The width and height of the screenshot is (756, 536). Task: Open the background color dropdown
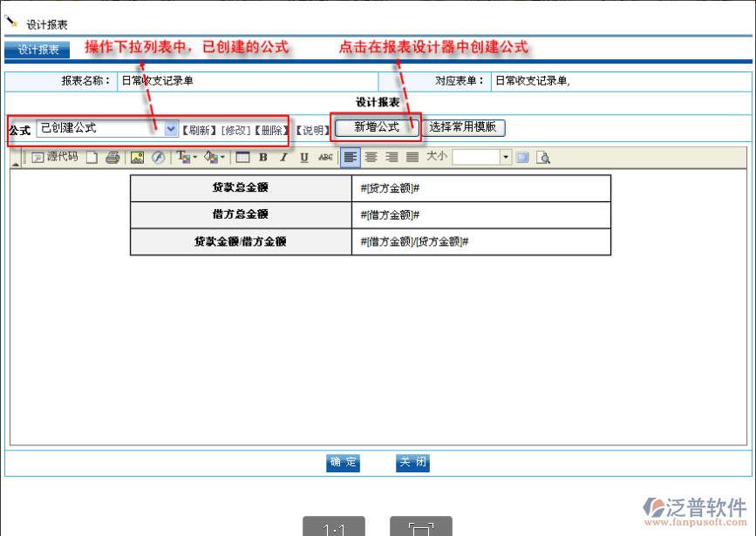[215, 158]
